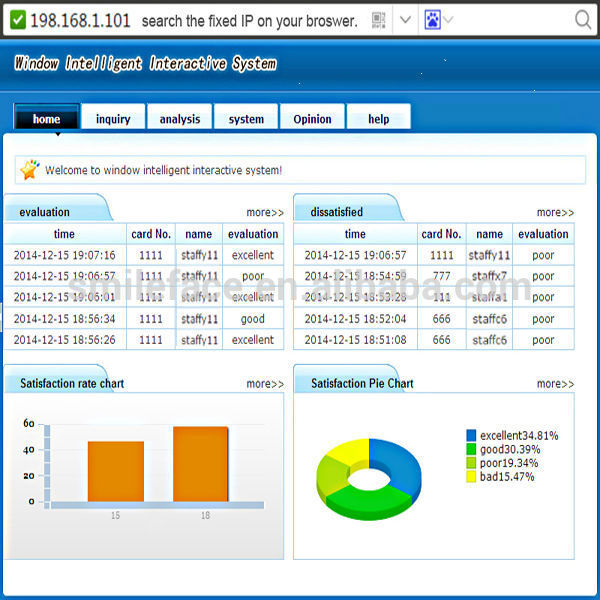This screenshot has height=600, width=600.
Task: Click the magnifying glass search icon
Action: click(x=583, y=20)
